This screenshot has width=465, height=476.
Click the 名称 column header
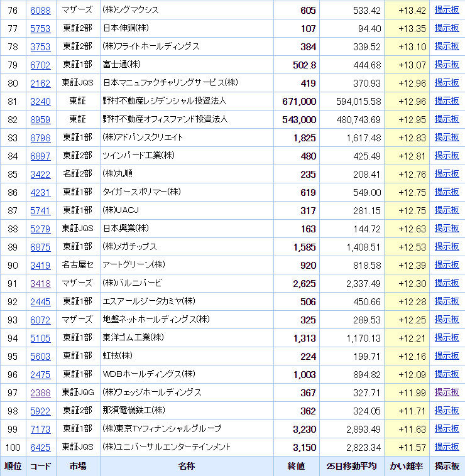click(x=187, y=466)
